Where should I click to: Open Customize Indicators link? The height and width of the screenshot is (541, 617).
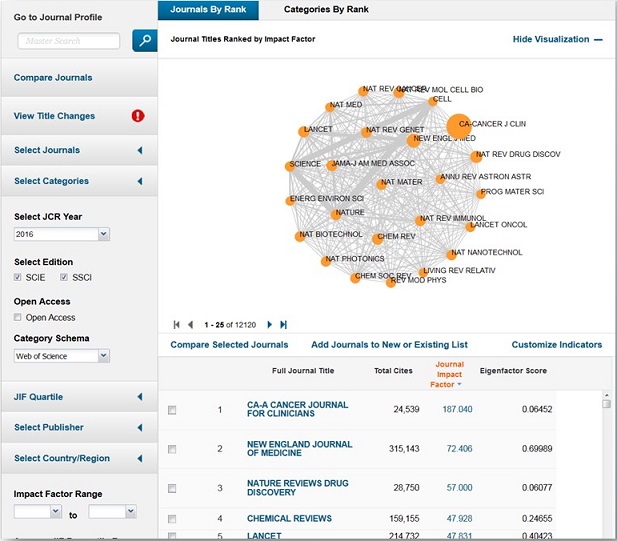pyautogui.click(x=557, y=345)
